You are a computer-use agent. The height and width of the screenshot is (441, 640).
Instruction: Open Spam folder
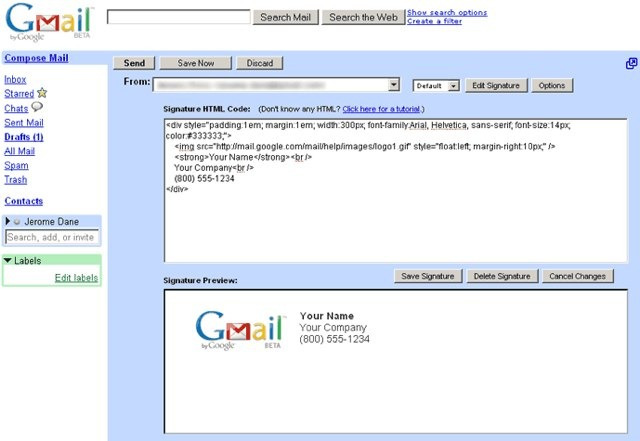(x=16, y=165)
